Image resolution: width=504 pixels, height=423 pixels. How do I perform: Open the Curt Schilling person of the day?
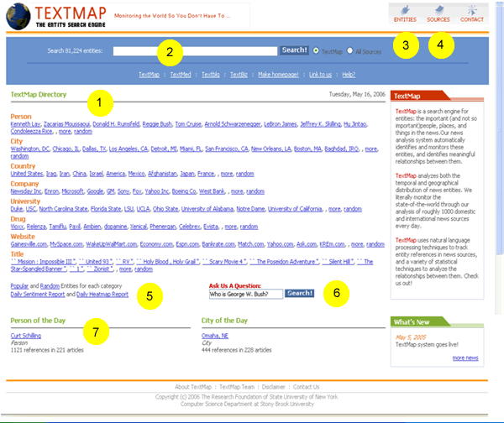(x=26, y=336)
